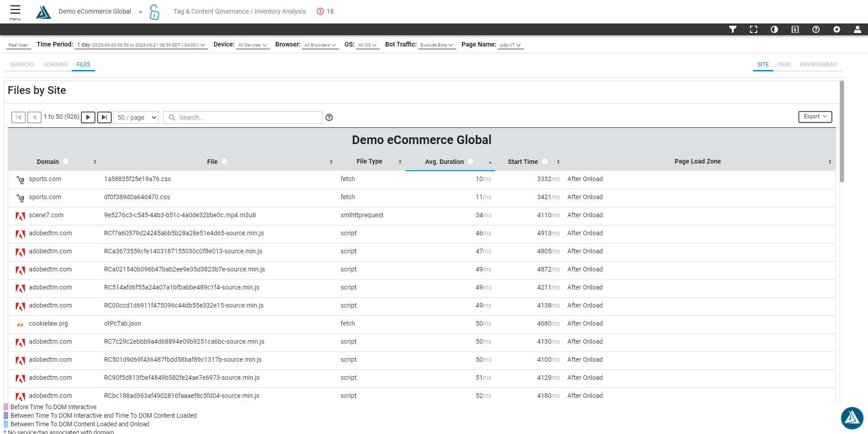Open the hamburger menu
The image size is (868, 434).
pyautogui.click(x=15, y=12)
